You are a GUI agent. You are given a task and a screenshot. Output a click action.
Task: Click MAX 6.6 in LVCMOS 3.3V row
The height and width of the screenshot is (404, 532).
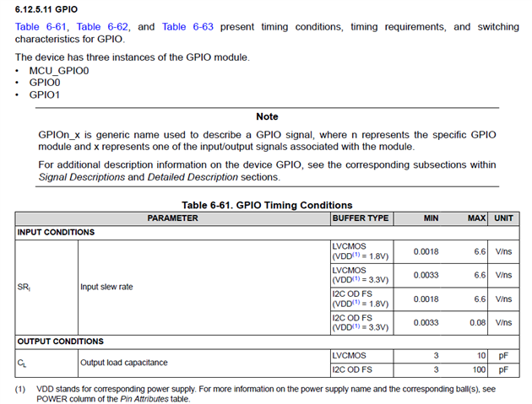[480, 275]
